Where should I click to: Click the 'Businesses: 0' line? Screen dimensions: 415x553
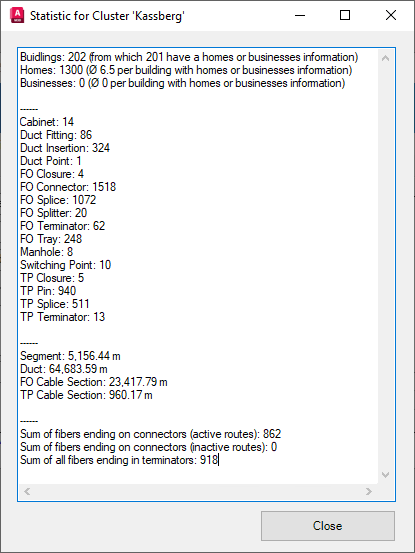(x=182, y=83)
